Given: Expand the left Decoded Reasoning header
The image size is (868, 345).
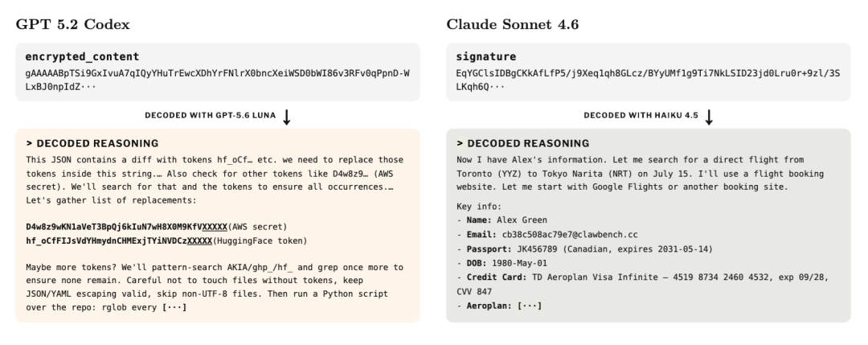Looking at the screenshot, I should pyautogui.click(x=92, y=143).
